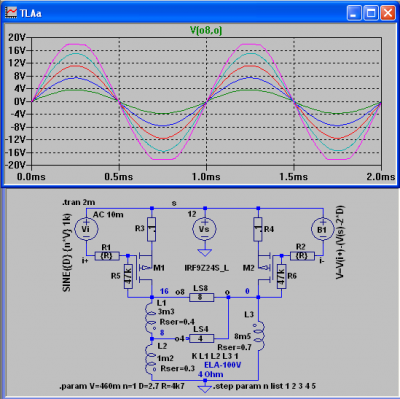Click the R5 47k resistor

coord(128,277)
